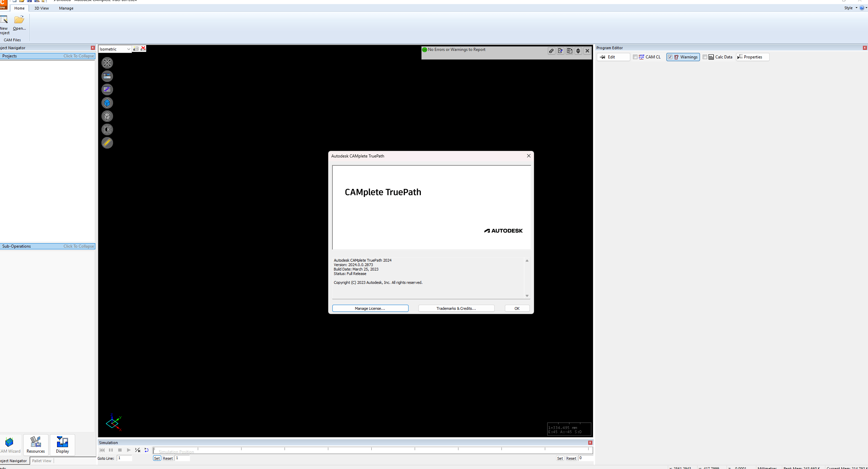Collapse the Projects section
Image resolution: width=868 pixels, height=469 pixels.
78,56
